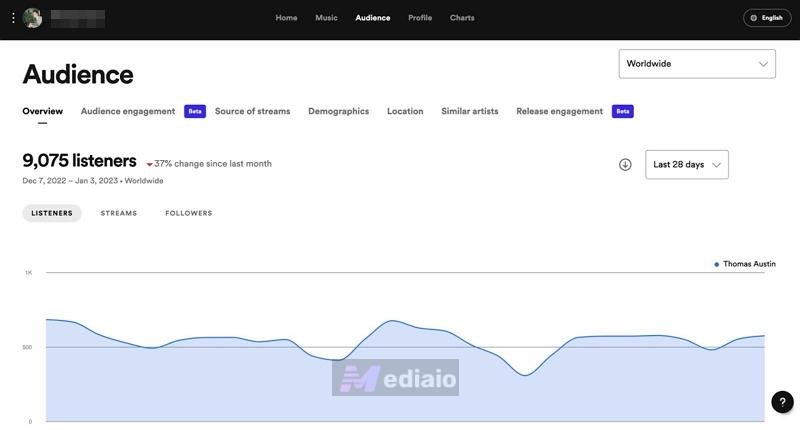Expand the Last 28 days dropdown
This screenshot has height=430, width=800.
(x=687, y=165)
